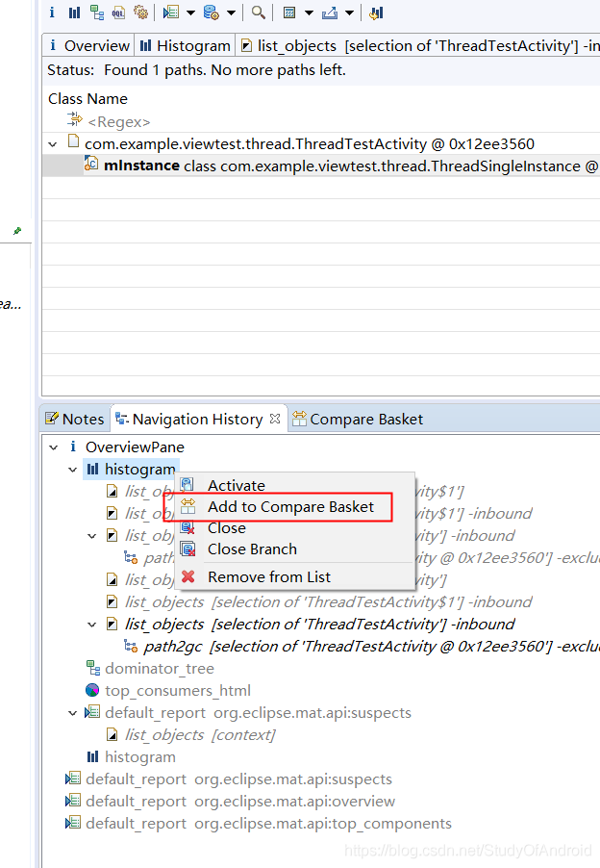
Task: Click the calculator grid toolbar icon
Action: 289,13
